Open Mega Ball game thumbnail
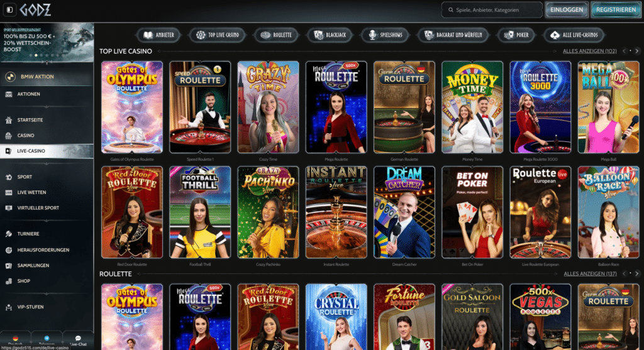 pos(608,107)
